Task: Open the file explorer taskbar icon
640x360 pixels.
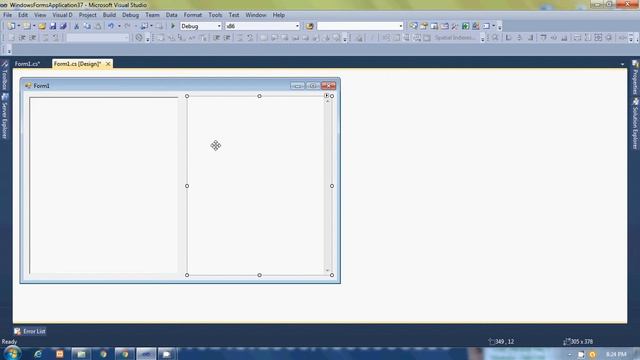Action: coord(81,354)
